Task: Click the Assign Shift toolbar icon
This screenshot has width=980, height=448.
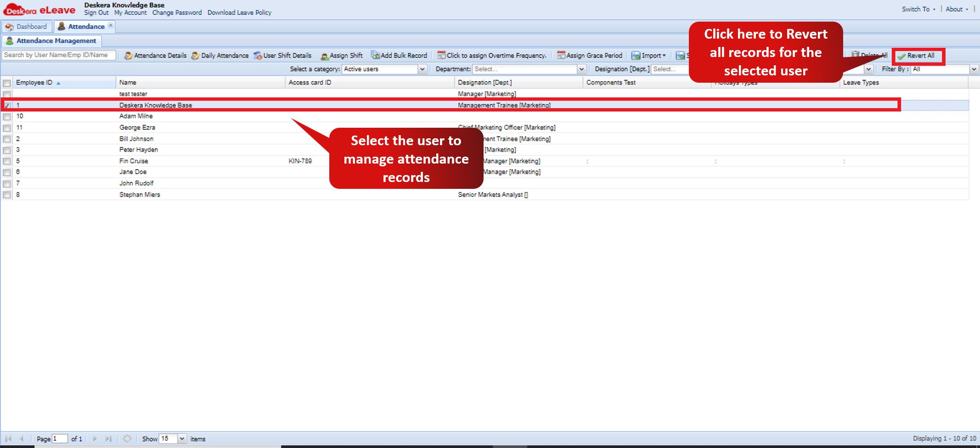Action: [325, 56]
